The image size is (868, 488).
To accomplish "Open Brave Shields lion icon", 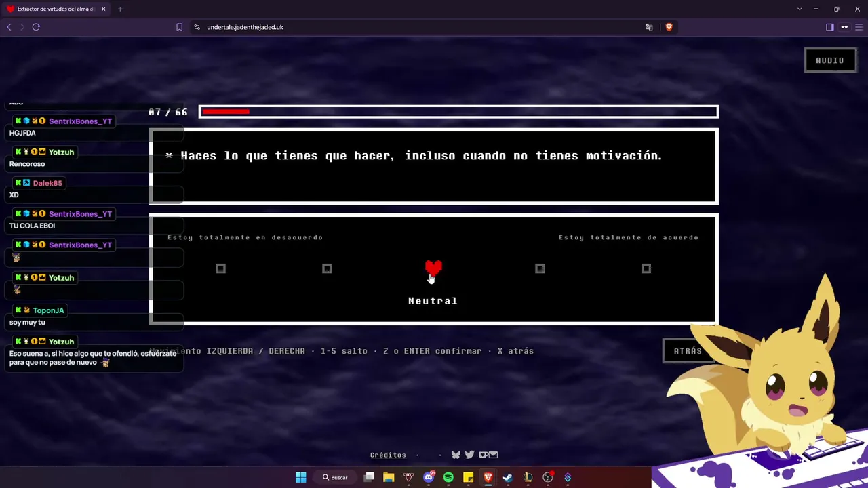I will (x=669, y=27).
